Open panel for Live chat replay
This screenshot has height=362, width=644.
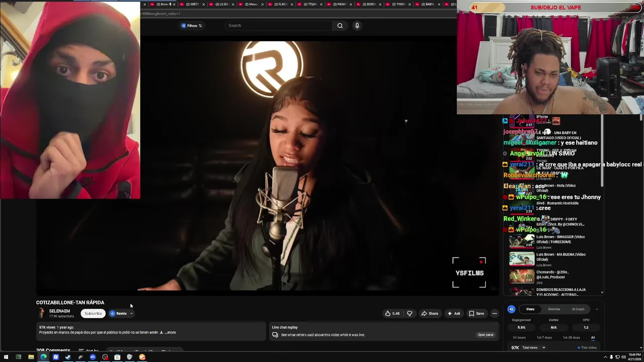click(x=486, y=335)
